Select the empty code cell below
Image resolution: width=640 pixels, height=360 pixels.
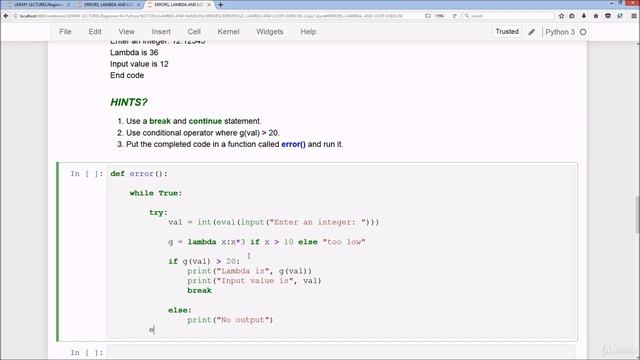coord(341,353)
